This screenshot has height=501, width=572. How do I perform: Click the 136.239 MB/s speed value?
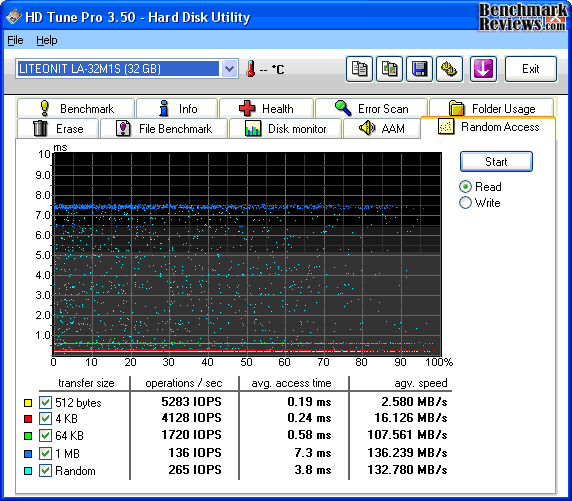tap(407, 453)
